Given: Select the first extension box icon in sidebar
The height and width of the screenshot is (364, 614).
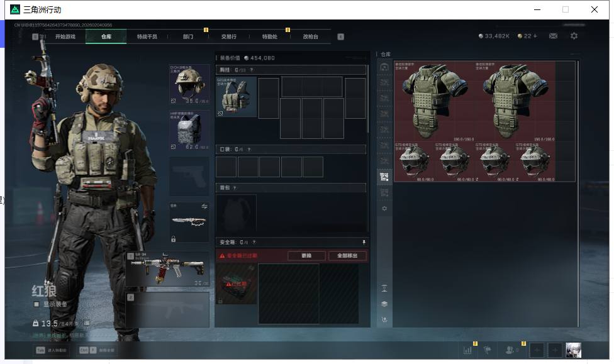Looking at the screenshot, I should (x=384, y=82).
